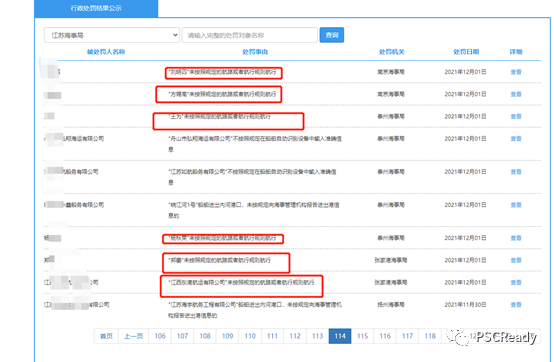Click the 舟山市 company penalty reason text
The image size is (554, 362).
(x=255, y=144)
